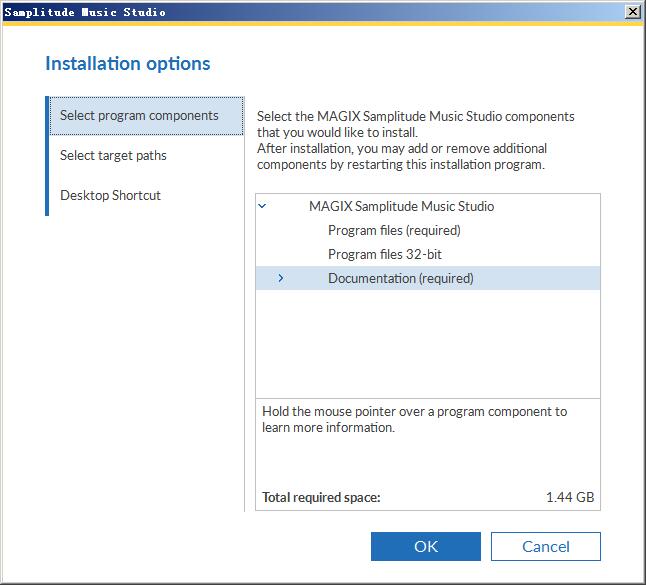
Task: Click the blue sidebar accent bar
Action: 47,156
